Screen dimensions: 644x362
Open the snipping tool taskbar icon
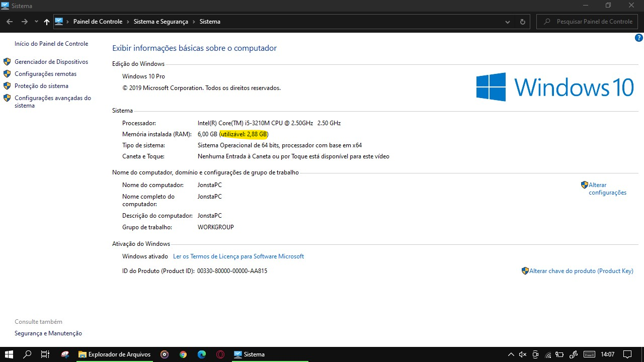(x=65, y=354)
